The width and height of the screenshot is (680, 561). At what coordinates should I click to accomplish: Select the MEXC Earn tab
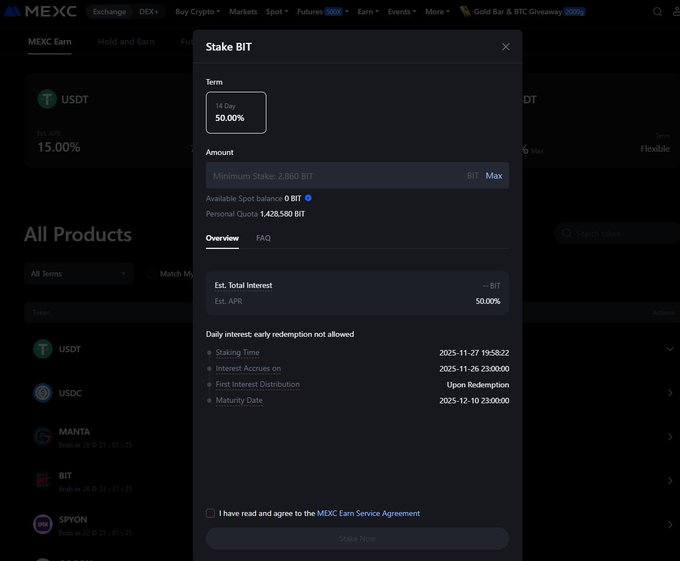pyautogui.click(x=49, y=42)
